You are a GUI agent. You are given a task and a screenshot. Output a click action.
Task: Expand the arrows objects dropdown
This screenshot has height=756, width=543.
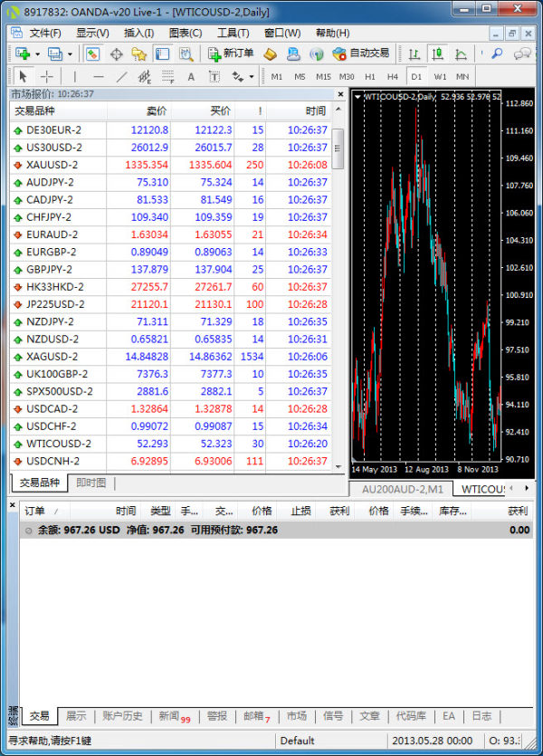tap(251, 77)
